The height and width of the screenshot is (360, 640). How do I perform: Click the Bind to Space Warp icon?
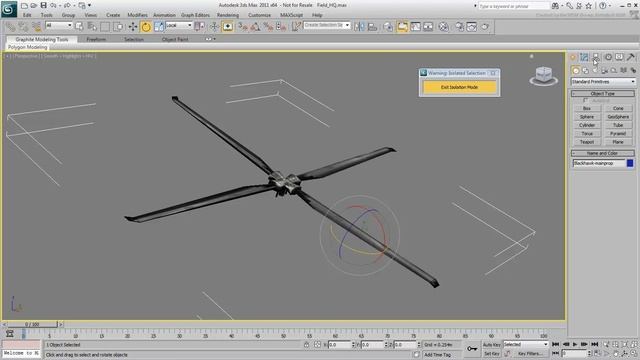click(37, 27)
